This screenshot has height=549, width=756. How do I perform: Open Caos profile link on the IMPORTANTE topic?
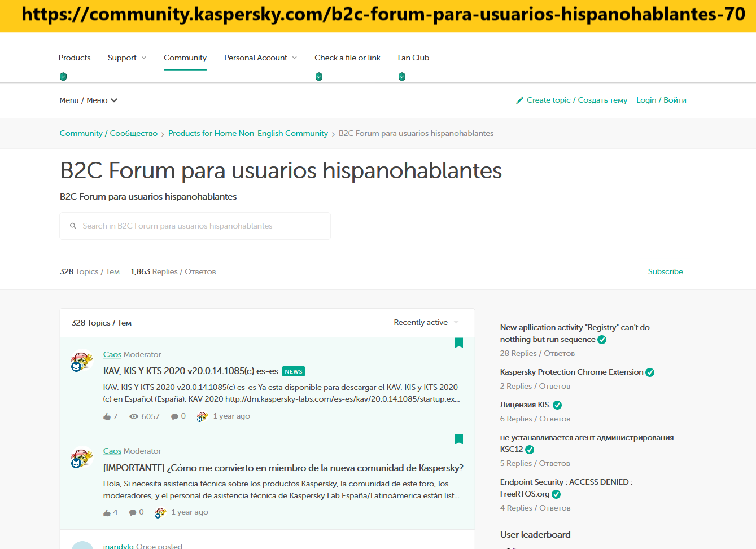112,451
